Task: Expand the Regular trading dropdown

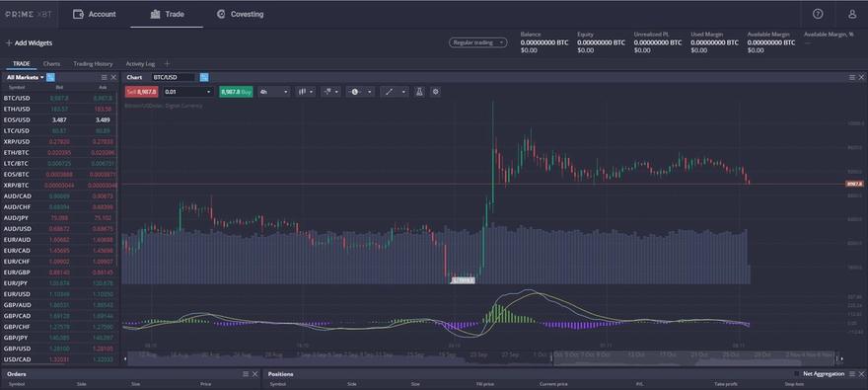Action: pos(477,42)
